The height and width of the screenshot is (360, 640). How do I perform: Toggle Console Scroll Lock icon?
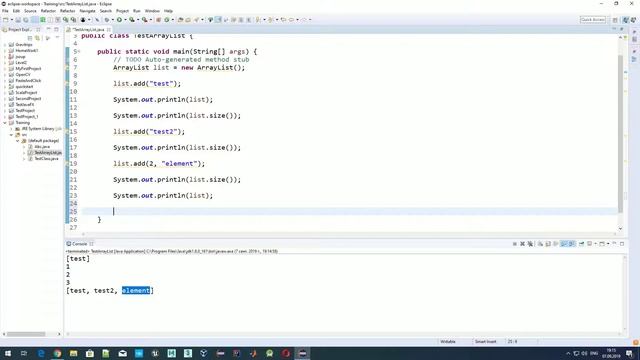coord(548,244)
